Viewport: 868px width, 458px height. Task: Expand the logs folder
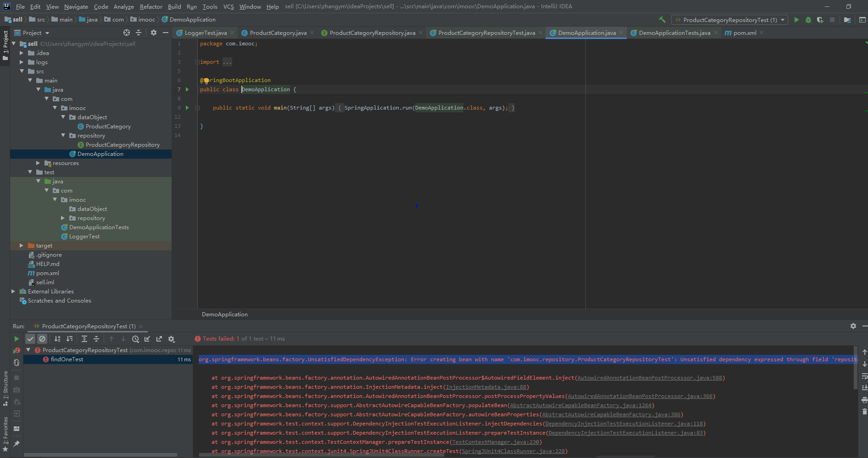click(22, 62)
